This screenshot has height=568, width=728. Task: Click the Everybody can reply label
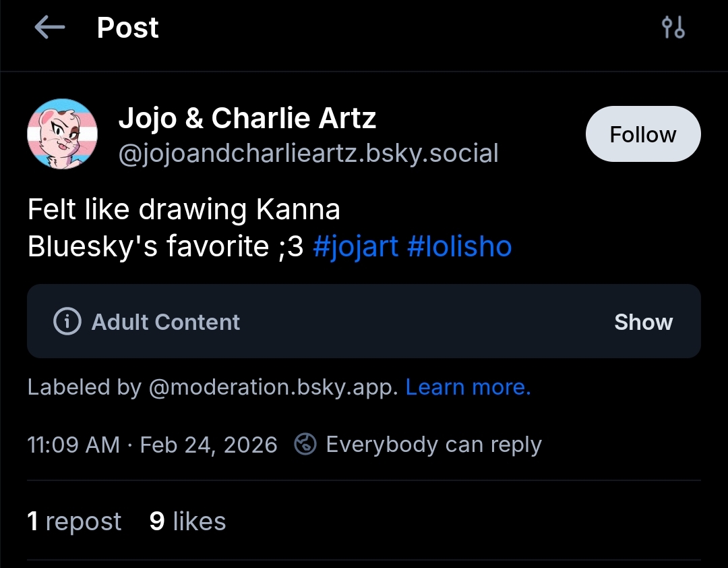433,445
